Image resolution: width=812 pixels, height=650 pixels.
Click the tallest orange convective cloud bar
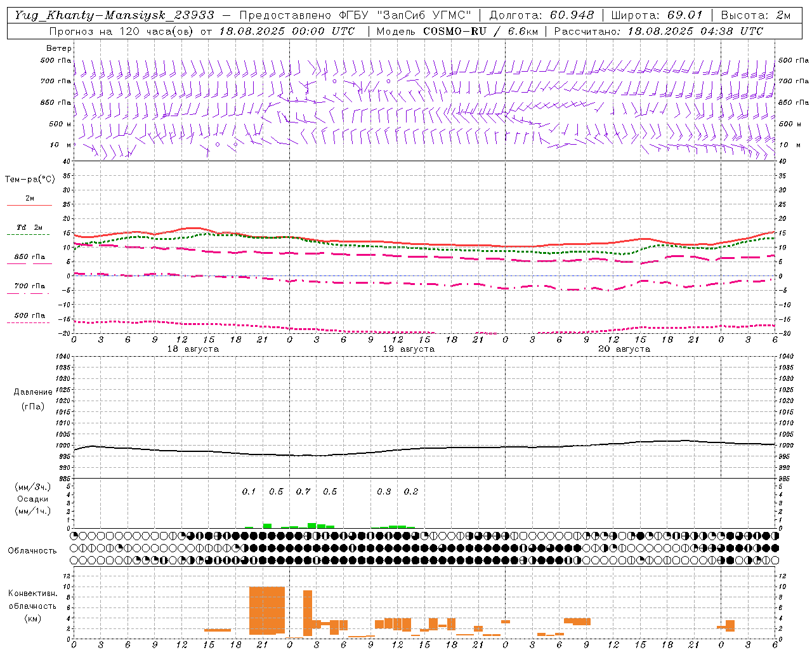point(267,611)
